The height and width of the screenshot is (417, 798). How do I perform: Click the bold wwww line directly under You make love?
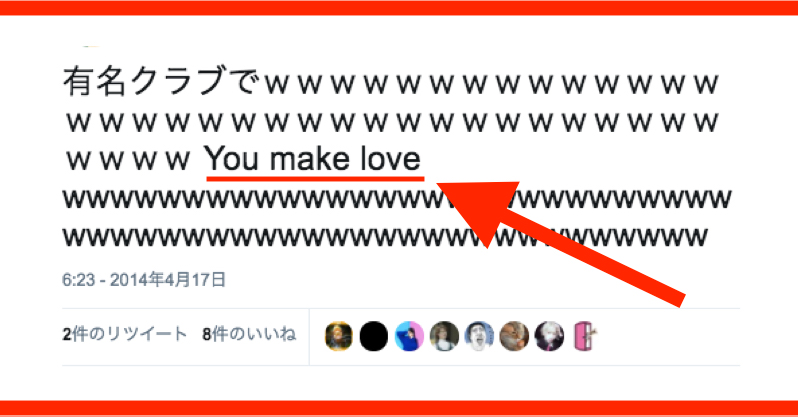(397, 199)
